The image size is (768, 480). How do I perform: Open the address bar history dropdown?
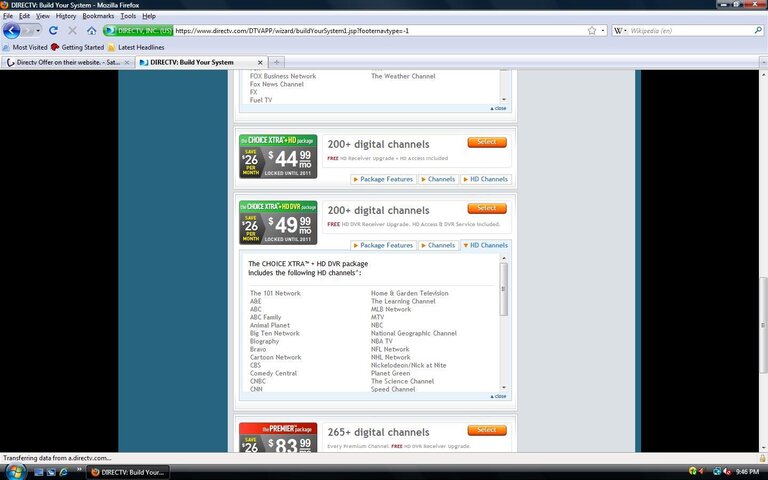[x=603, y=30]
